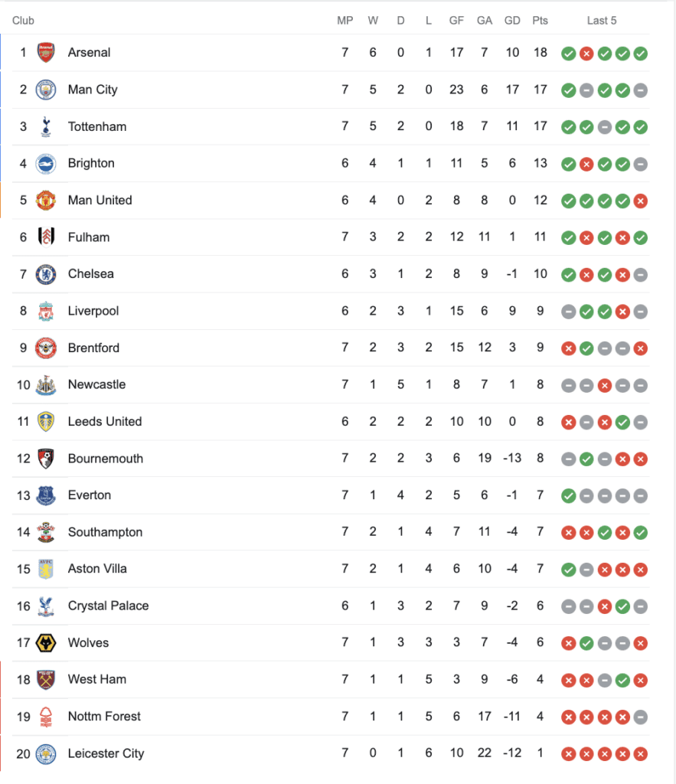Viewport: 676px width, 784px height.
Task: Open the Fulham club name link
Action: pos(89,237)
